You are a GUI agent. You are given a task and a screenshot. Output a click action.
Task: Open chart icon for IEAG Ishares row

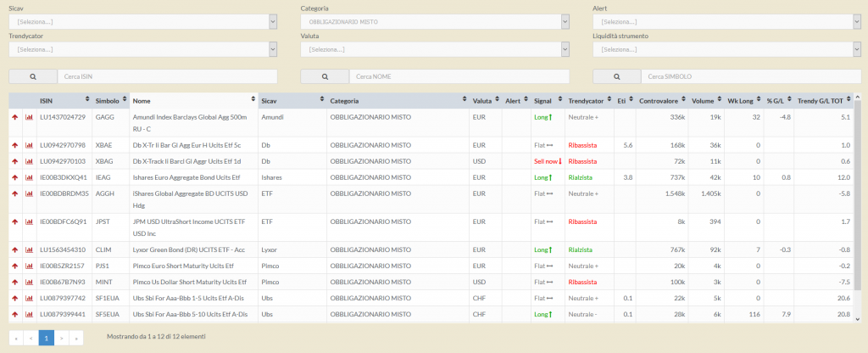28,176
